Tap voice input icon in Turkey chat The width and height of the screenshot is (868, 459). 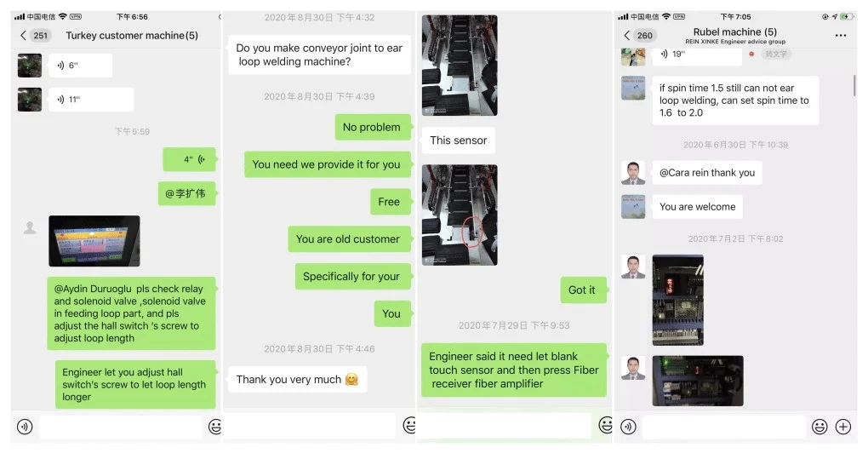pyautogui.click(x=25, y=427)
